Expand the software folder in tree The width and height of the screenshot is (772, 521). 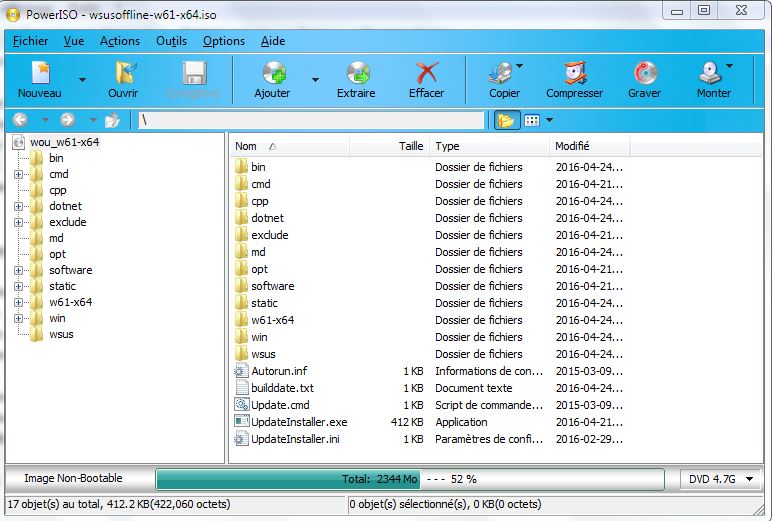click(x=18, y=270)
